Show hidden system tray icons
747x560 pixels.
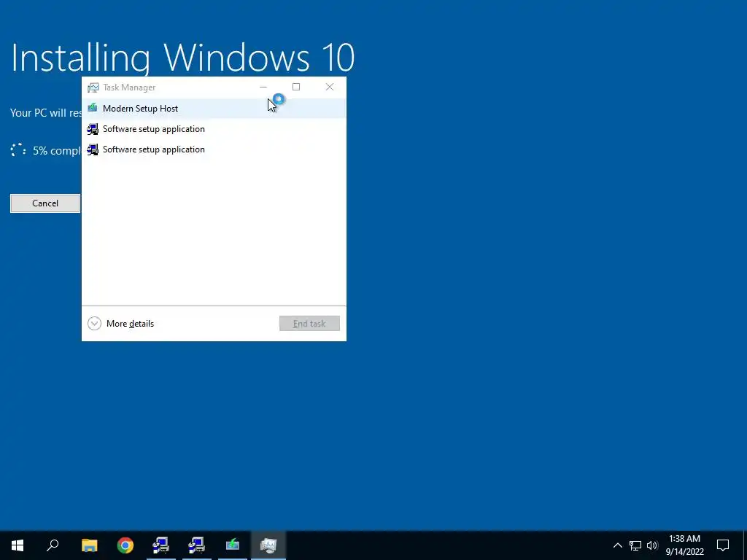click(617, 545)
